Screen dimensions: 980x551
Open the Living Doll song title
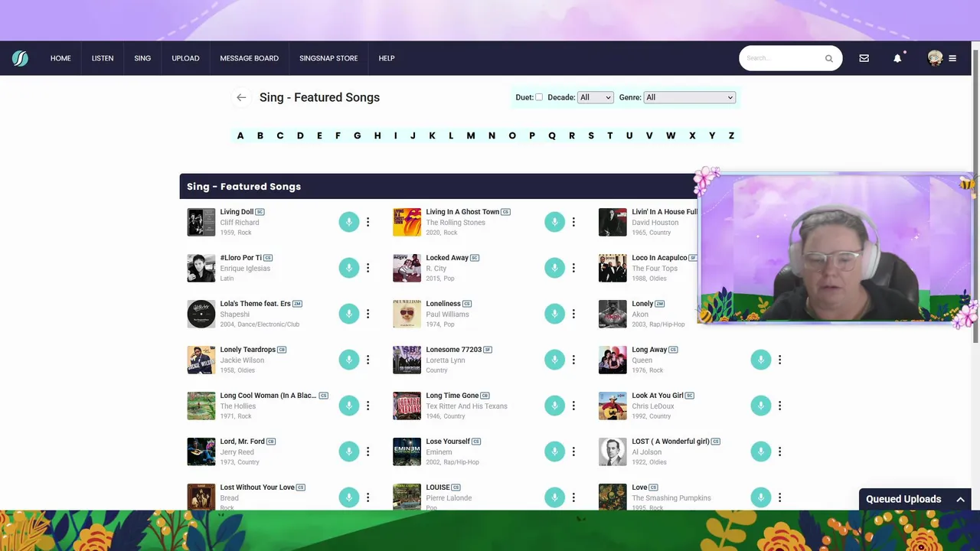point(237,212)
